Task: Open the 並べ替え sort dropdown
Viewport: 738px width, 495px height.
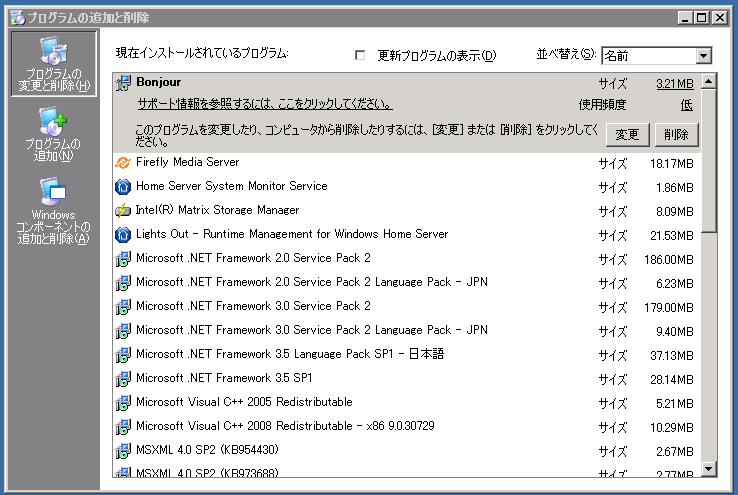Action: [704, 56]
